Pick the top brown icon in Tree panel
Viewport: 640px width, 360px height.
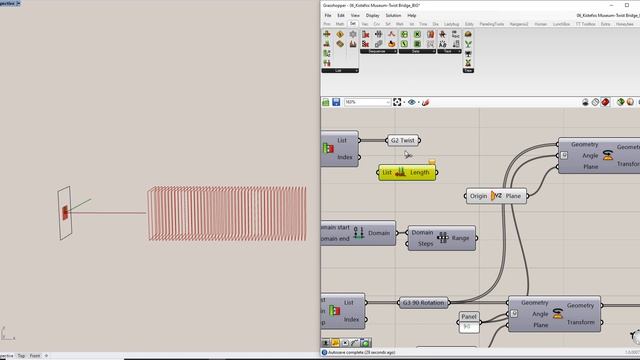(x=468, y=34)
